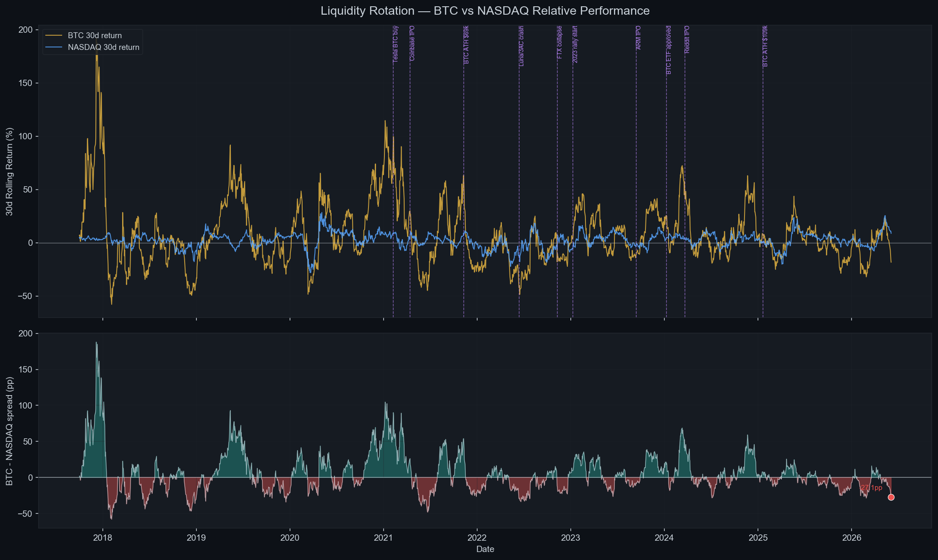Click the 2022 x-axis tick label
Screen dimensions: 938x560
tap(477, 538)
